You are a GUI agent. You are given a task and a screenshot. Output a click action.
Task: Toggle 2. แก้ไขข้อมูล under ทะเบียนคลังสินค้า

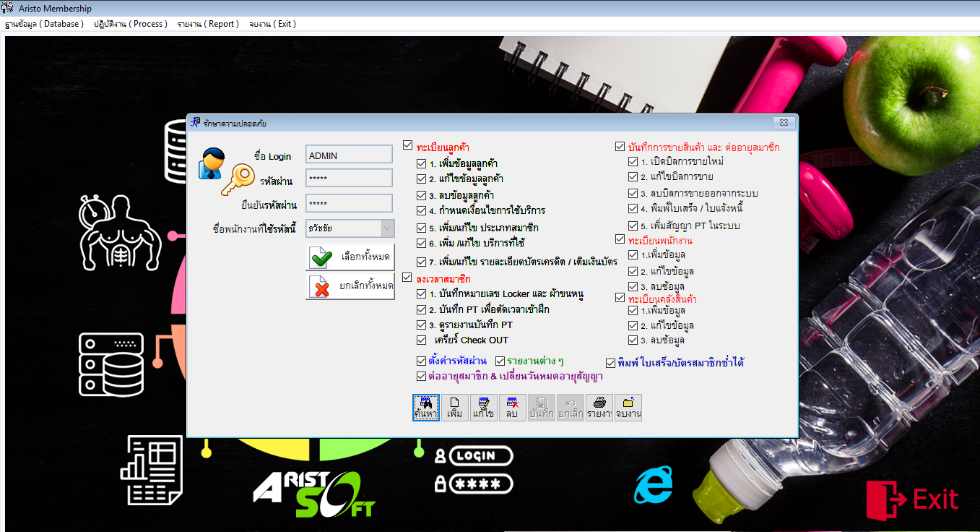click(x=633, y=325)
